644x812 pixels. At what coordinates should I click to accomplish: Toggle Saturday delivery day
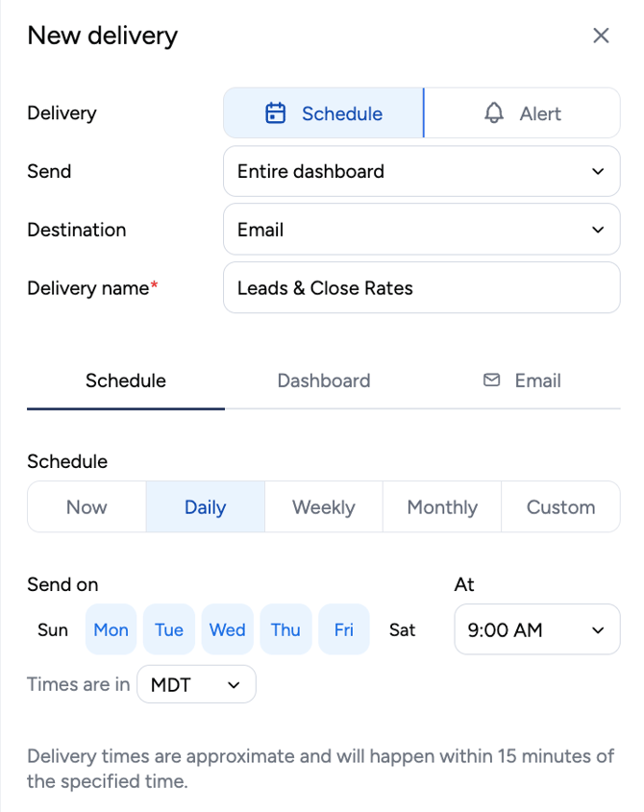[x=402, y=629]
